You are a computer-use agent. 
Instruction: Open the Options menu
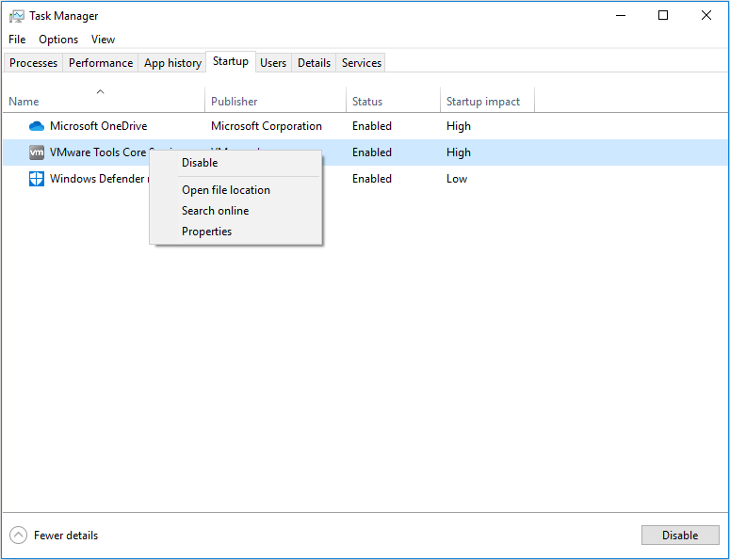58,40
